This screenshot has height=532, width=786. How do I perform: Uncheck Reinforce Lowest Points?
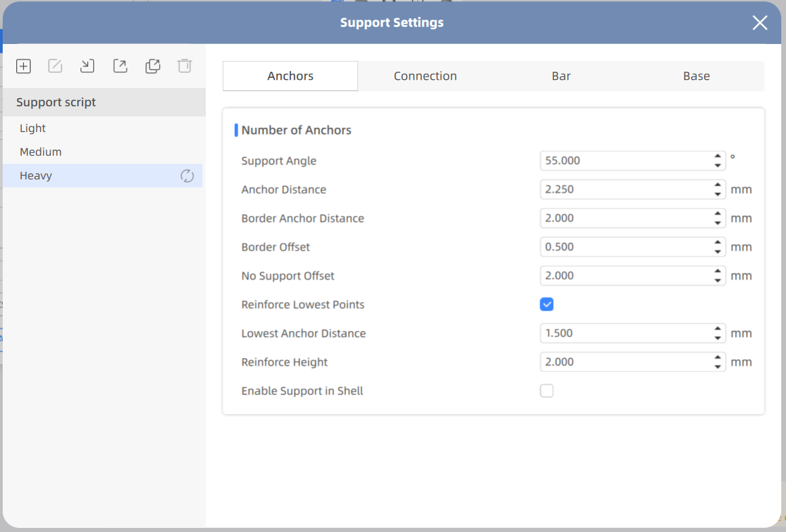tap(547, 305)
